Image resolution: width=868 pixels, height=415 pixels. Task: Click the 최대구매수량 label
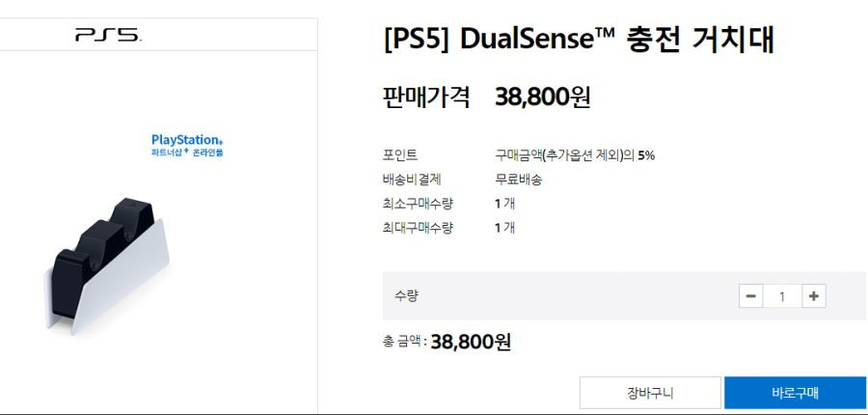(418, 227)
